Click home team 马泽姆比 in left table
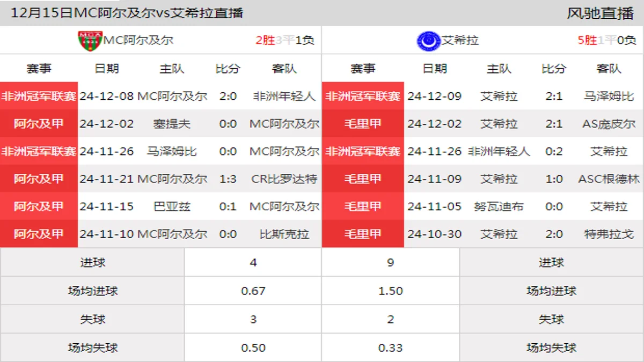Image resolution: width=644 pixels, height=362 pixels. click(172, 151)
